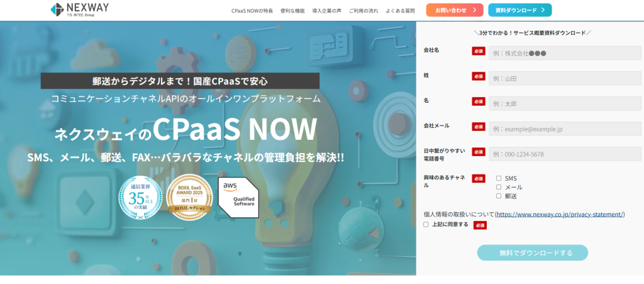Click the NEXWAY logo
This screenshot has height=284, width=644.
(79, 9)
